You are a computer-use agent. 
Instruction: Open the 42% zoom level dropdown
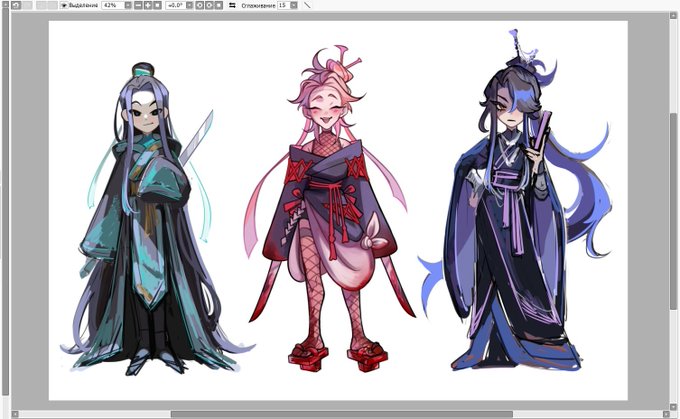click(x=128, y=5)
